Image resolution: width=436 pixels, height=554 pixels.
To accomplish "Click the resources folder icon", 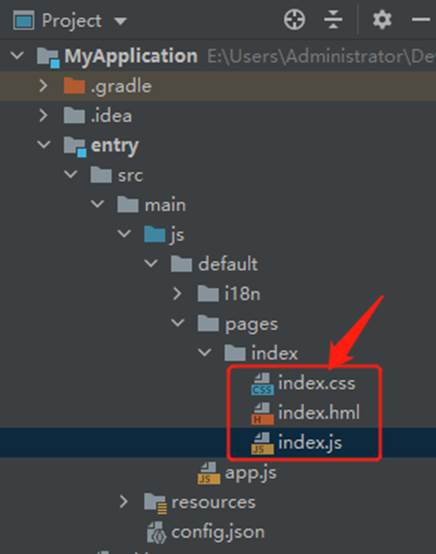I will (155, 503).
